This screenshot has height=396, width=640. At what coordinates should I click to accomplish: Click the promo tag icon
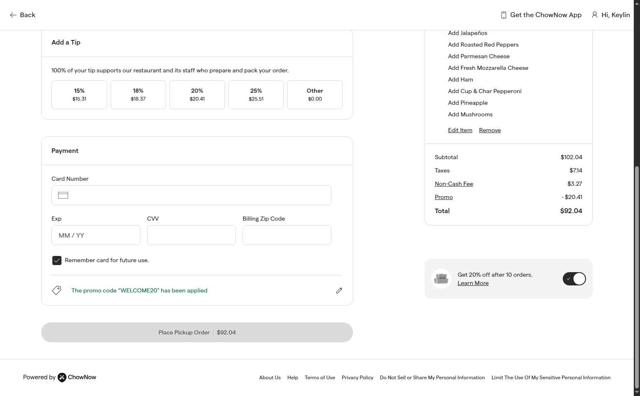pos(57,290)
